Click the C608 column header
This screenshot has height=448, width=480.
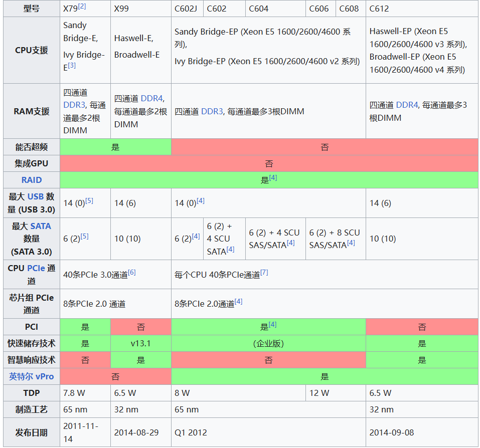351,9
